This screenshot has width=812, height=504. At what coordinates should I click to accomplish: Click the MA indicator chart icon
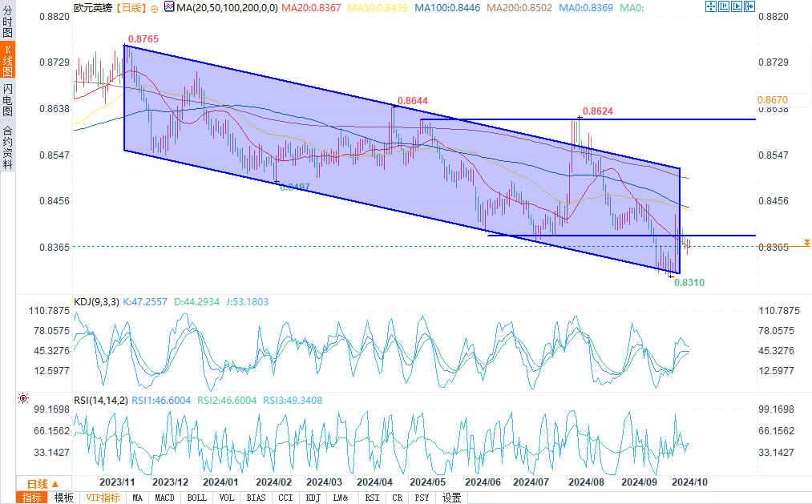(169, 6)
